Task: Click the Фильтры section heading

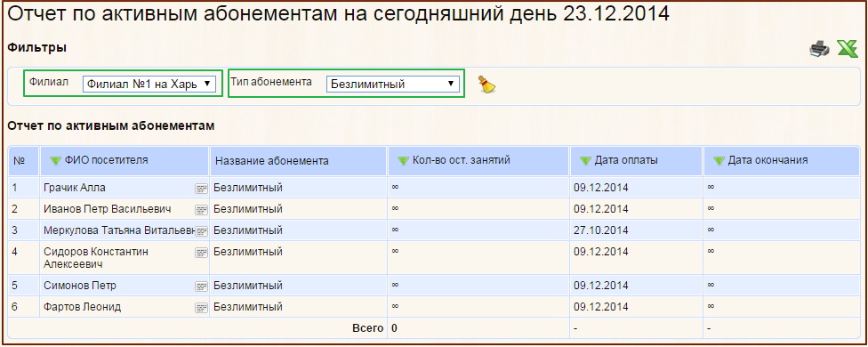Action: point(37,48)
